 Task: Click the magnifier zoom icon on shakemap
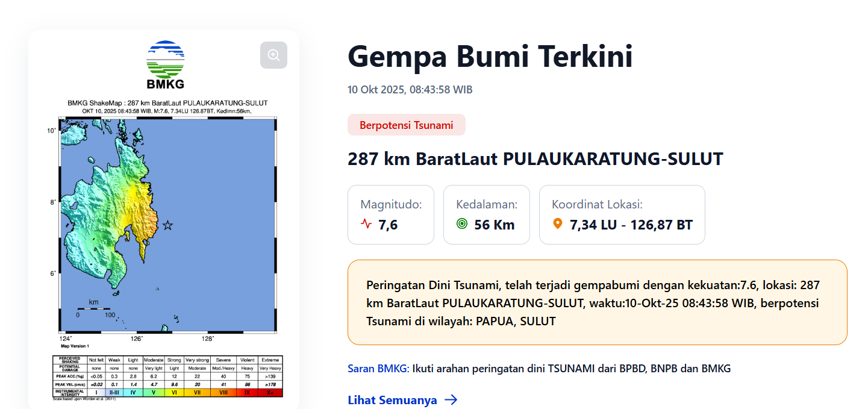pos(273,55)
